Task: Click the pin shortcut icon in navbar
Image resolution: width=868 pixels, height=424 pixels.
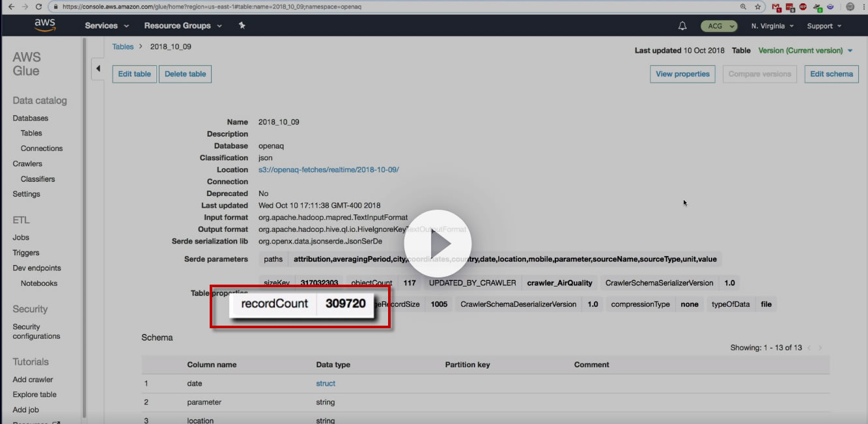Action: 242,25
